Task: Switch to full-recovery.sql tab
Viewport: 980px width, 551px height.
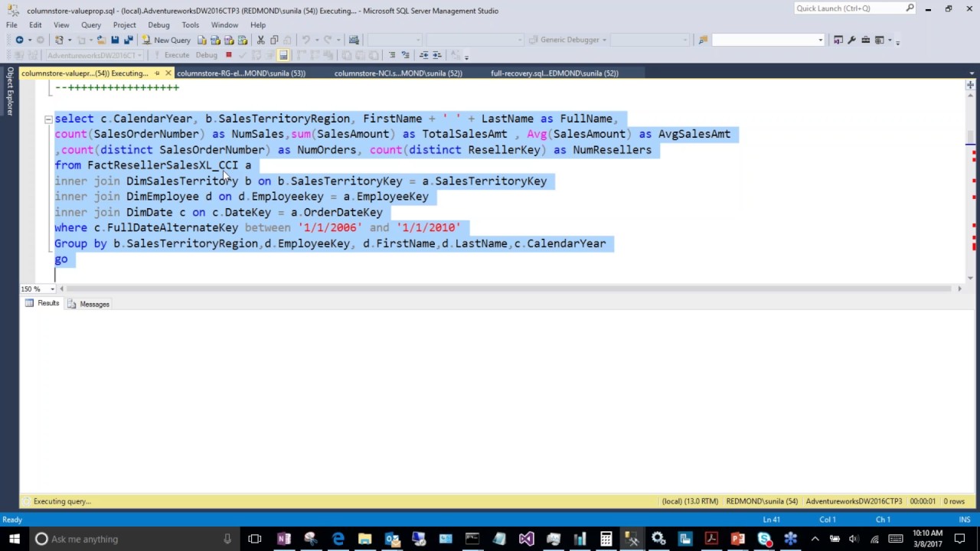Action: tap(554, 73)
